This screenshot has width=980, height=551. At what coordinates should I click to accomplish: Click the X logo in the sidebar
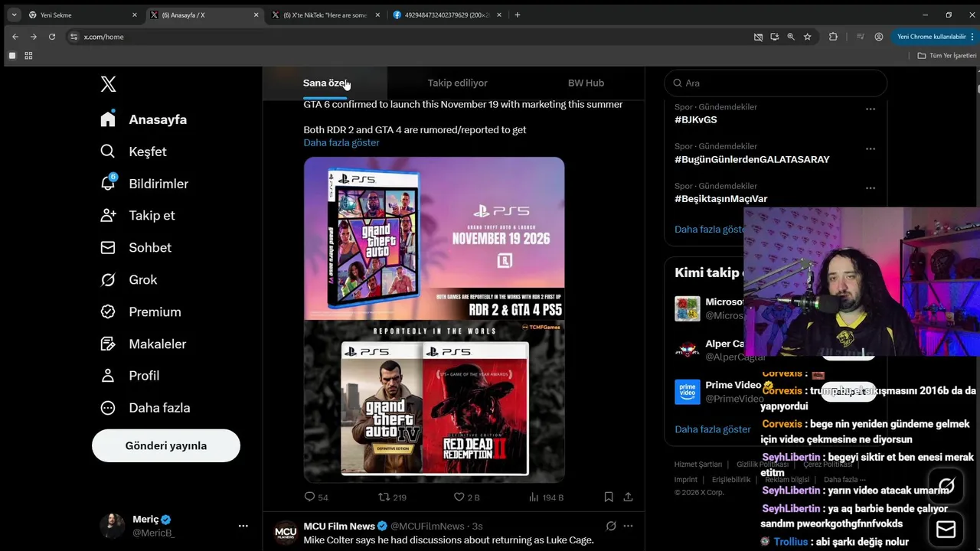coord(108,84)
